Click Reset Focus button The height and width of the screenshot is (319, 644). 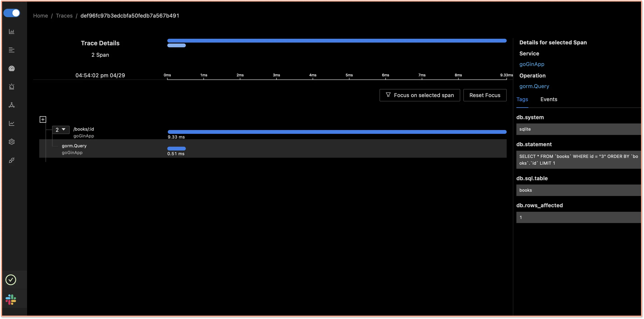(485, 95)
